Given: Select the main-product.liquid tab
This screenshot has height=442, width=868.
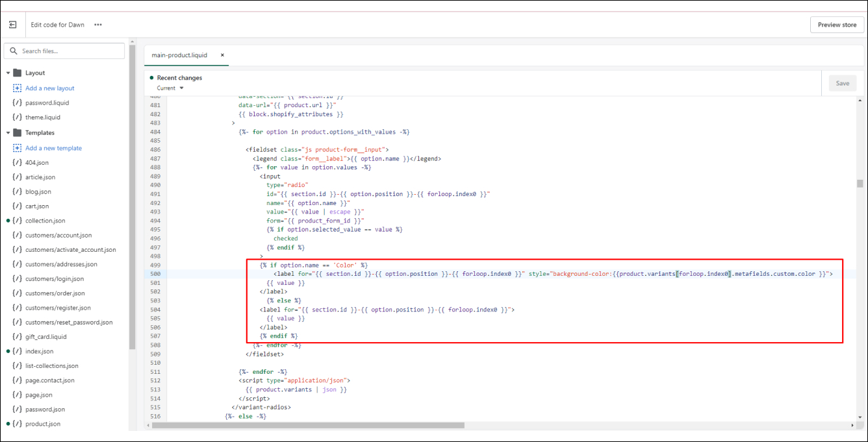Looking at the screenshot, I should coord(179,55).
